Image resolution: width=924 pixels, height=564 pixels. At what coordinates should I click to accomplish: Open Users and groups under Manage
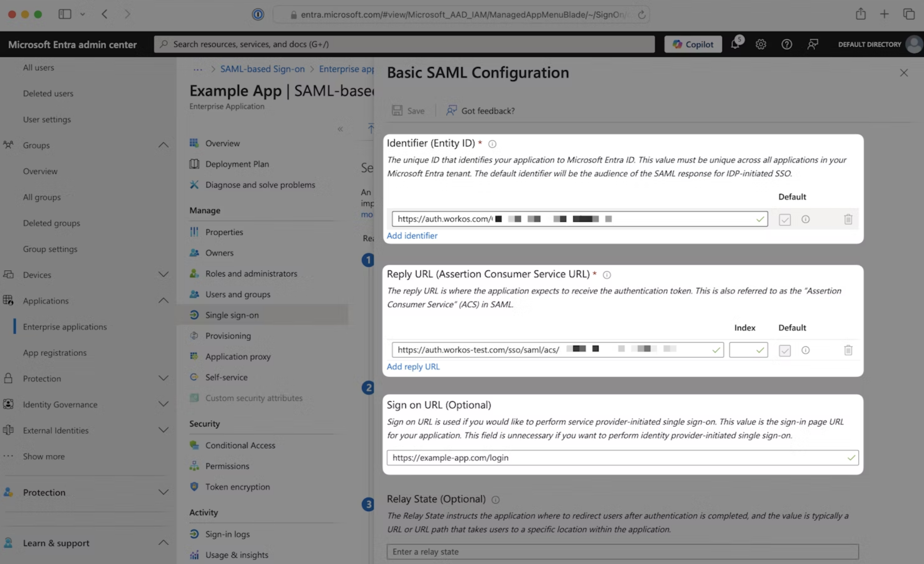[238, 294]
